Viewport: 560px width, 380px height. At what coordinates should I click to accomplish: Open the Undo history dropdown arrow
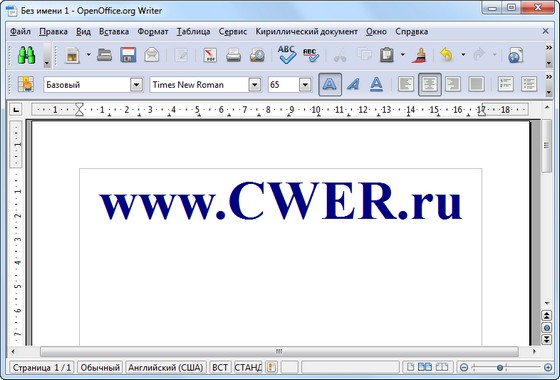pos(463,55)
